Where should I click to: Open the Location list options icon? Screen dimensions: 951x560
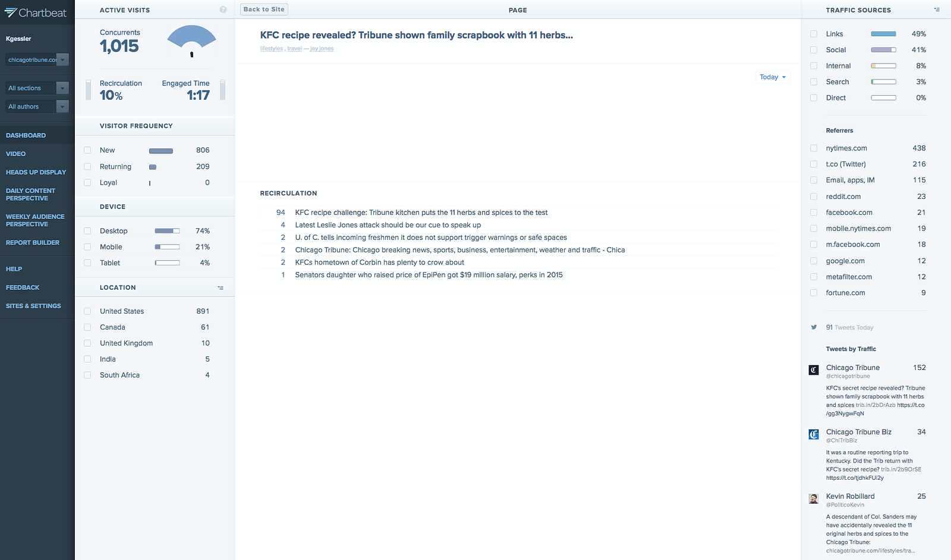point(221,288)
